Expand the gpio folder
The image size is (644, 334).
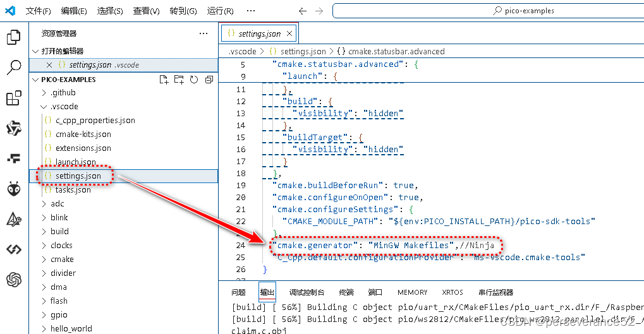pyautogui.click(x=44, y=314)
